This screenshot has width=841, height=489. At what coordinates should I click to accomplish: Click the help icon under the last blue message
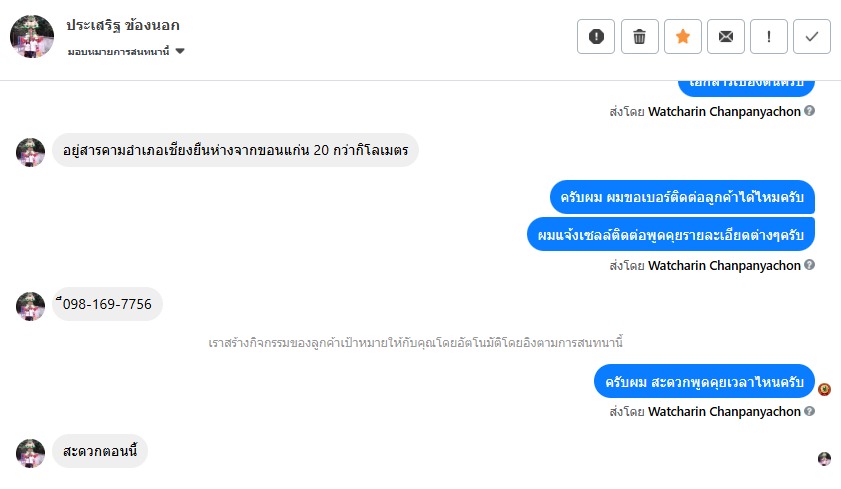(x=810, y=411)
